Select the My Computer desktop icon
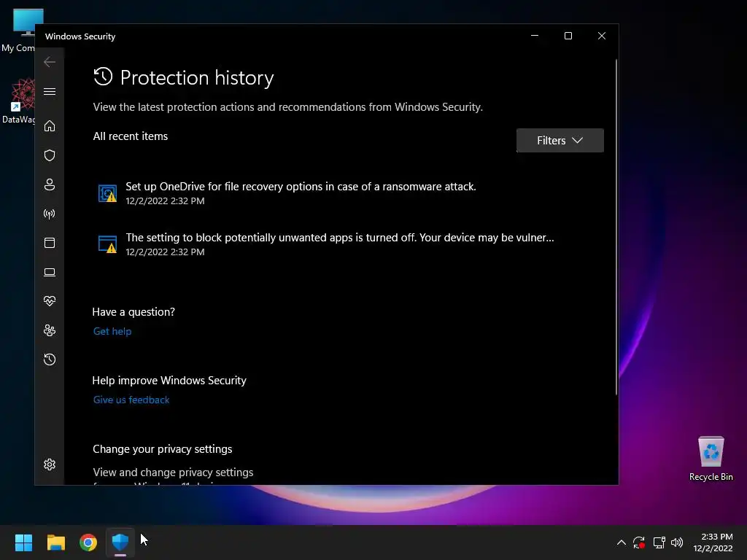The height and width of the screenshot is (560, 747). click(x=18, y=30)
